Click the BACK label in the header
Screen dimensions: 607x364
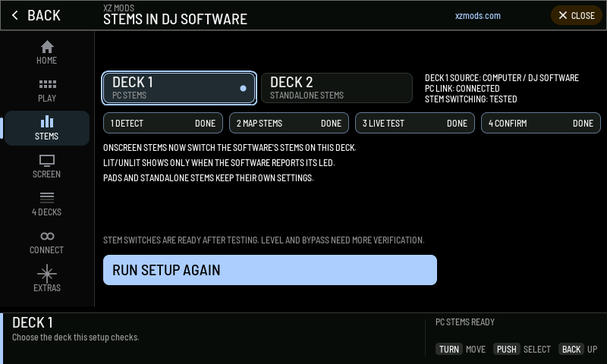[44, 15]
